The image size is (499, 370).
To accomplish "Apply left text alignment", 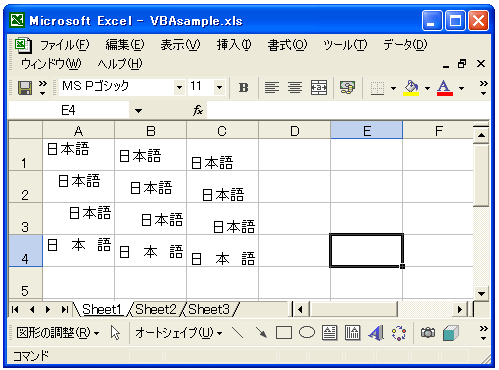I will 272,88.
